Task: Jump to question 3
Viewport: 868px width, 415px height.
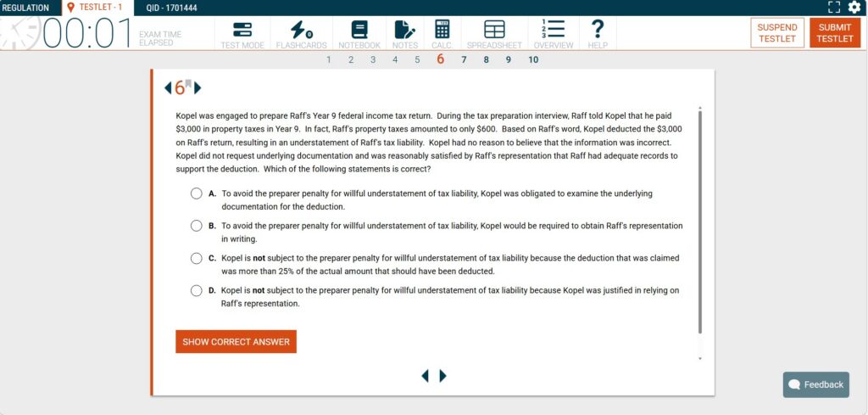Action: 373,60
